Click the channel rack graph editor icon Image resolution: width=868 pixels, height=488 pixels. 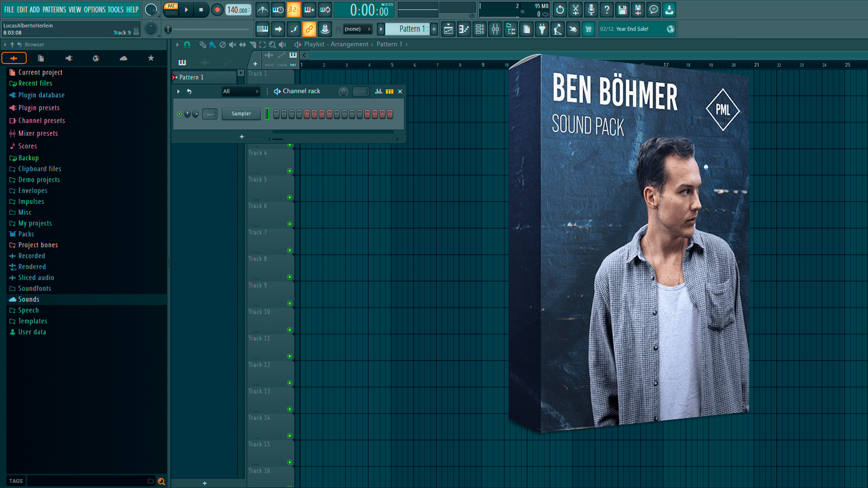[379, 91]
